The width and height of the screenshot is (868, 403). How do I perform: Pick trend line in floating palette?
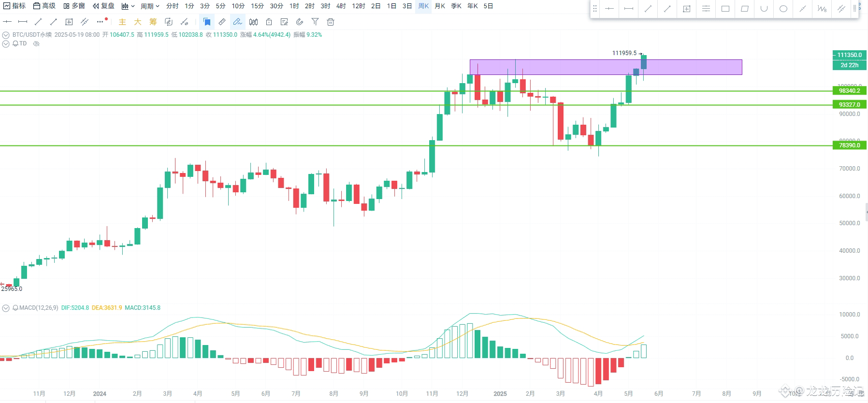[x=648, y=9]
